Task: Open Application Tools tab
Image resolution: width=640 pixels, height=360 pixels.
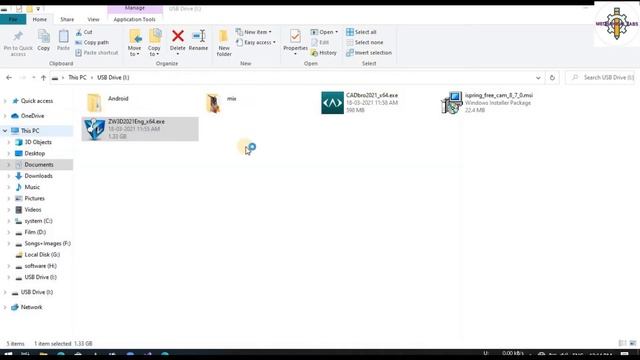Action: [134, 19]
